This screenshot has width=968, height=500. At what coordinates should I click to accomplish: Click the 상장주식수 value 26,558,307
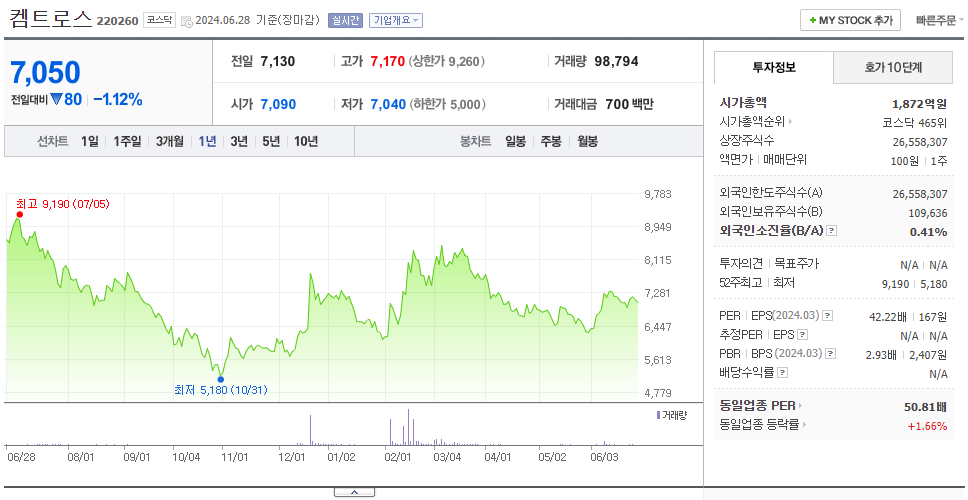[920, 142]
